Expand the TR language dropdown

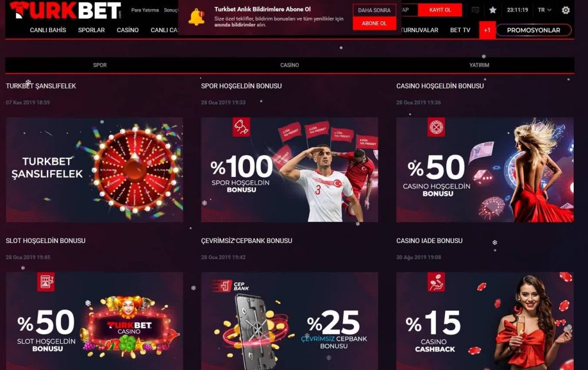point(544,10)
